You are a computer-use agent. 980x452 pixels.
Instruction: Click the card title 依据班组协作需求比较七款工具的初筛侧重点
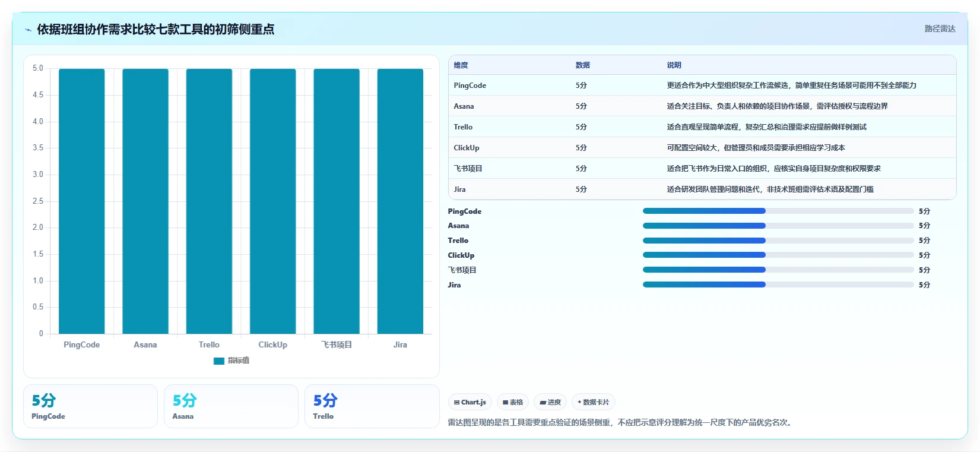[156, 29]
